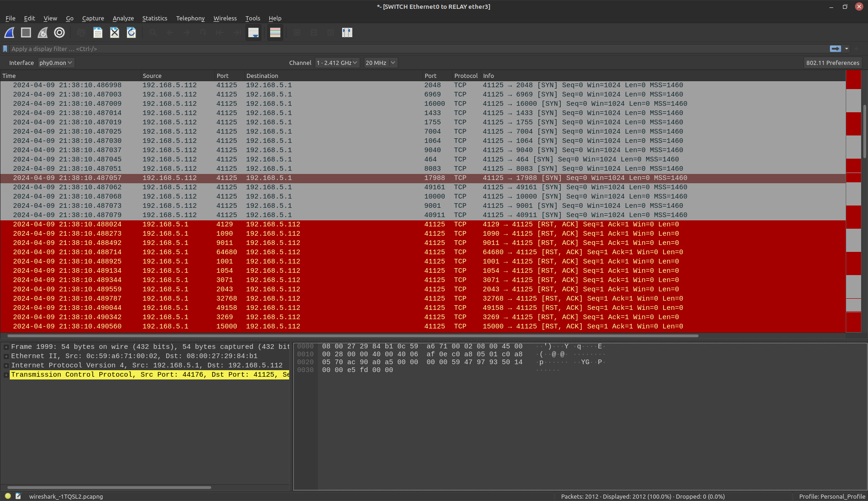
Task: Click the 802.11 Preferences button
Action: tap(833, 63)
